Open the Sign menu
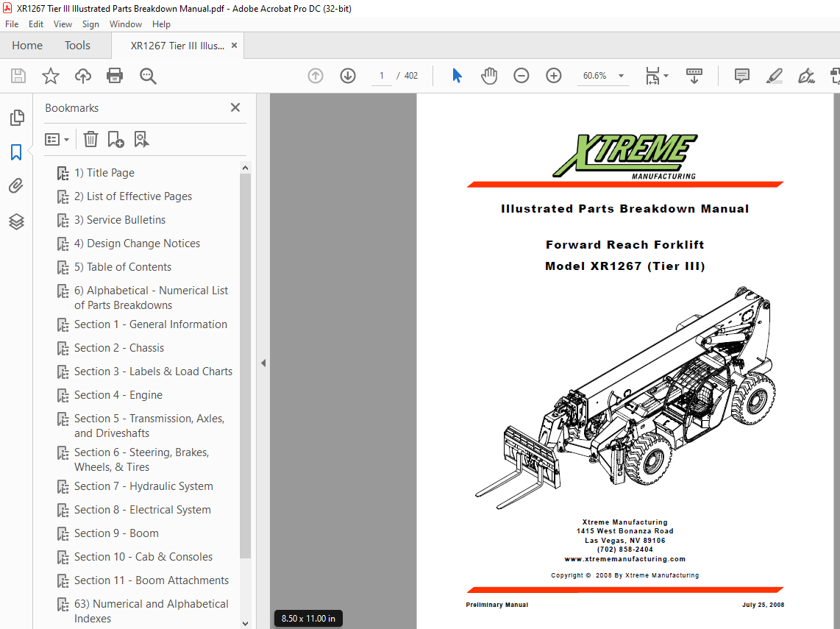Viewport: 840px width, 629px height. pyautogui.click(x=90, y=24)
